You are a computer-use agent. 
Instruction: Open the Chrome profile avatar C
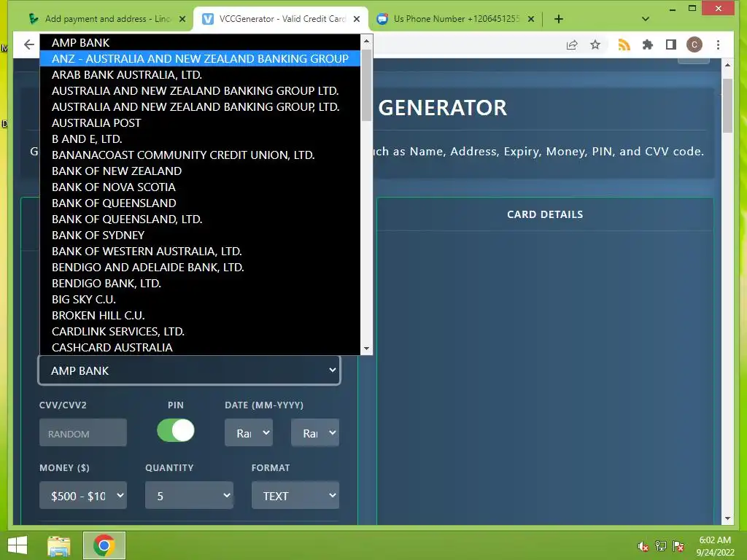point(694,44)
